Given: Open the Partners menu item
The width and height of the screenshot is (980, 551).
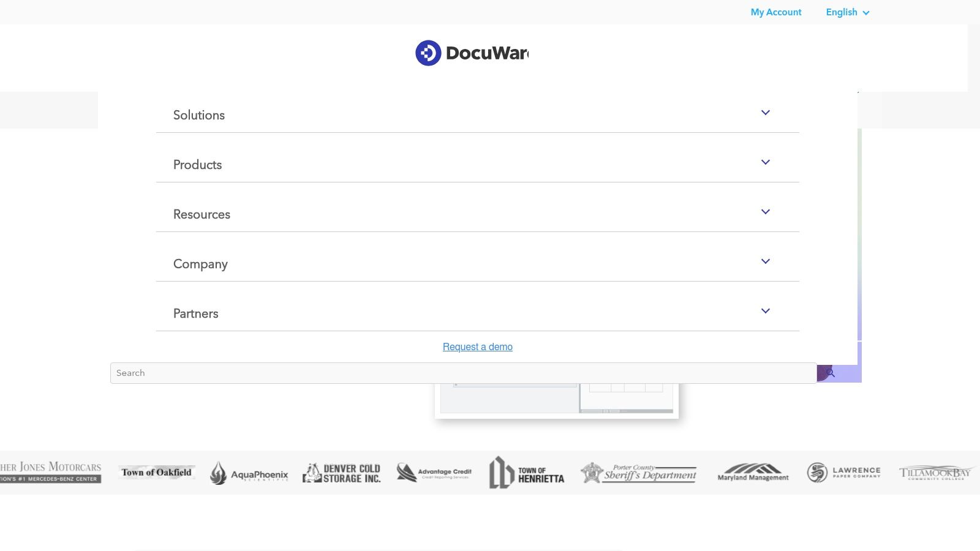Looking at the screenshot, I should [x=195, y=313].
